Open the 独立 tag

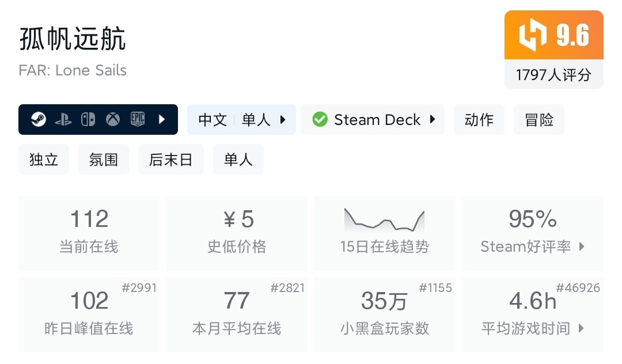(x=44, y=160)
